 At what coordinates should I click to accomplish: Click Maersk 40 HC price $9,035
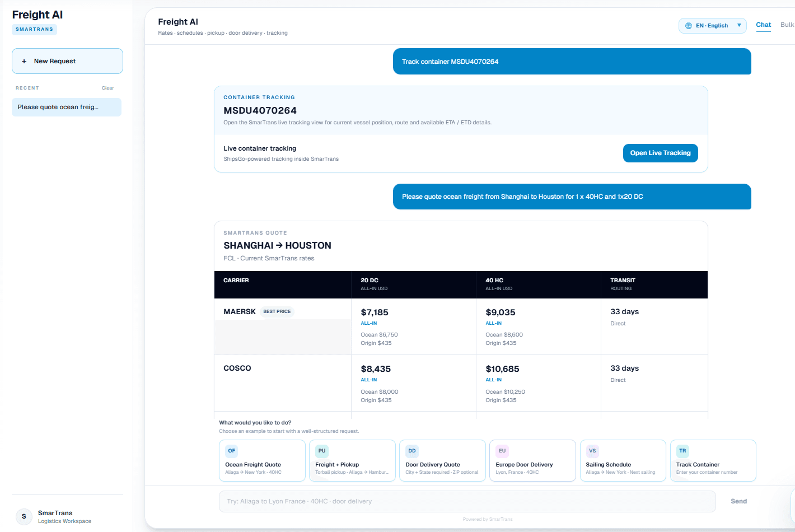501,312
